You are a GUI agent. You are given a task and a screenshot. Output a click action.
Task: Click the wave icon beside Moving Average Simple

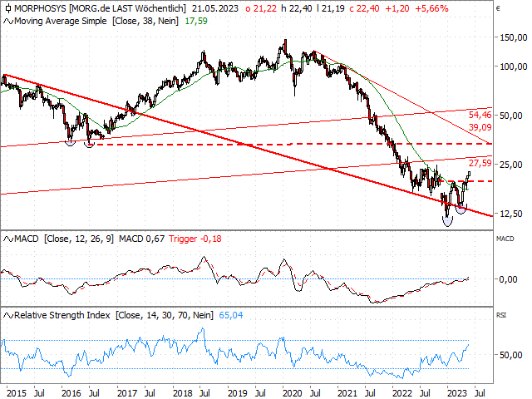point(8,22)
